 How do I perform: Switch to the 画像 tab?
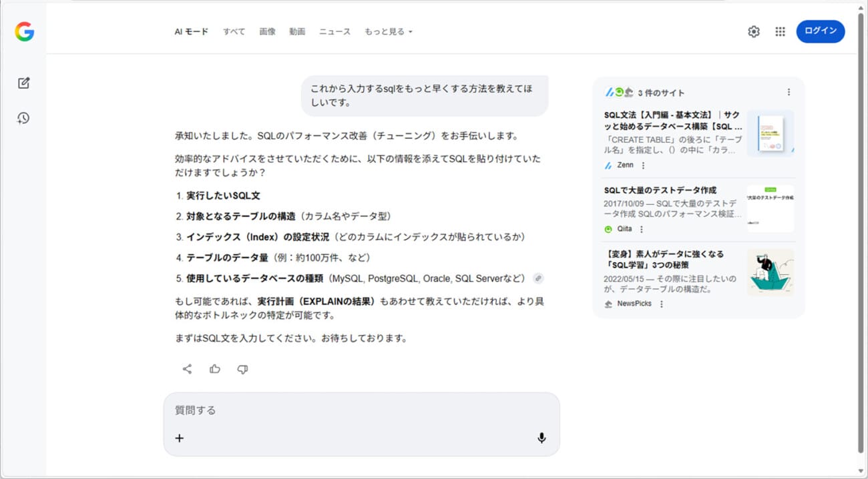click(267, 31)
